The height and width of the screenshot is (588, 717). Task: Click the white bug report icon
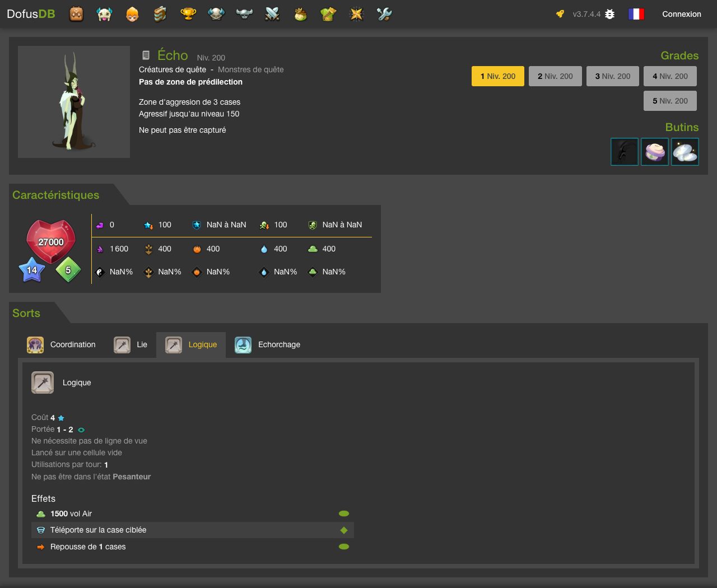coord(610,14)
